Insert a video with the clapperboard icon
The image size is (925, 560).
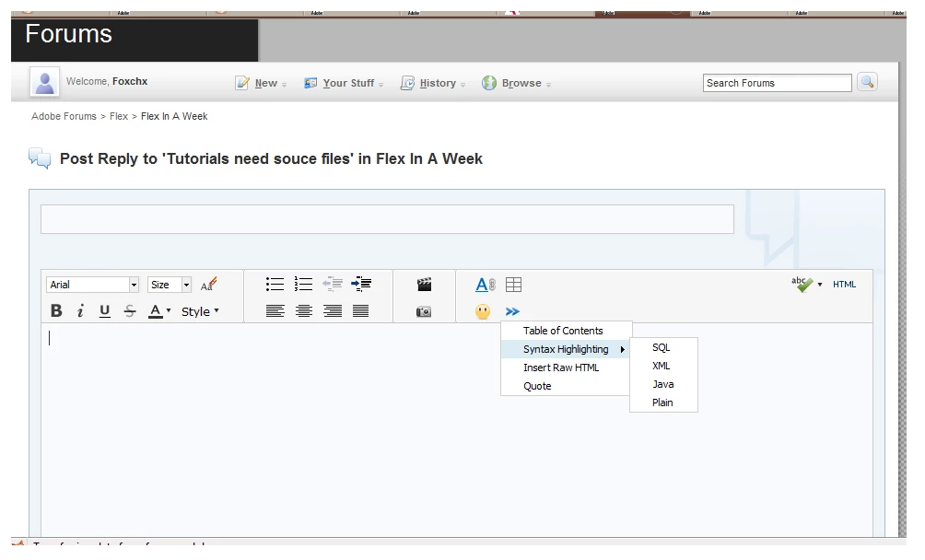click(x=424, y=285)
